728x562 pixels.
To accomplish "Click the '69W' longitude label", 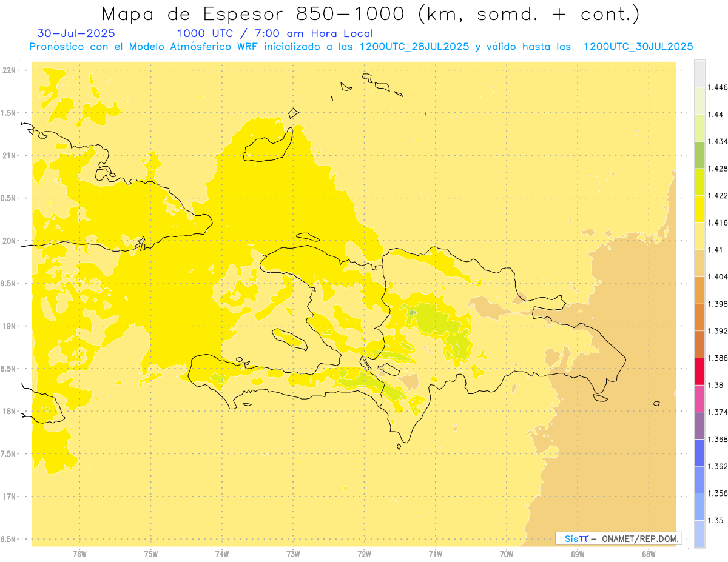I will (578, 554).
